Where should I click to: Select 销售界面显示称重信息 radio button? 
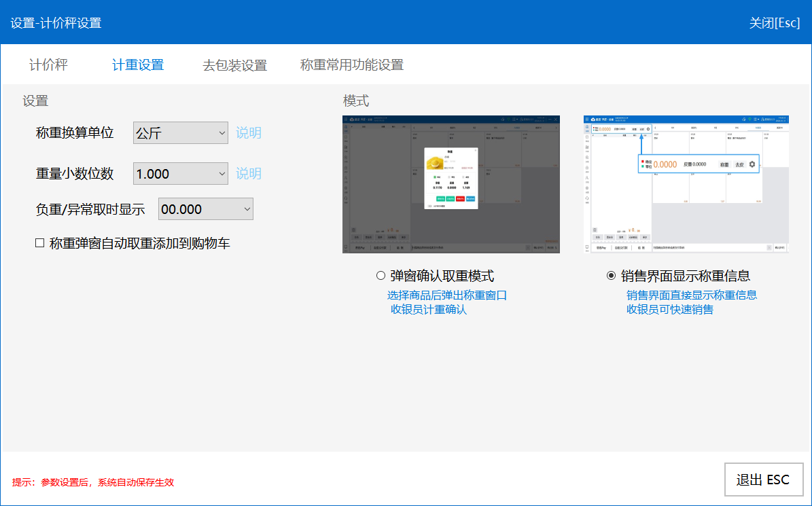(611, 276)
